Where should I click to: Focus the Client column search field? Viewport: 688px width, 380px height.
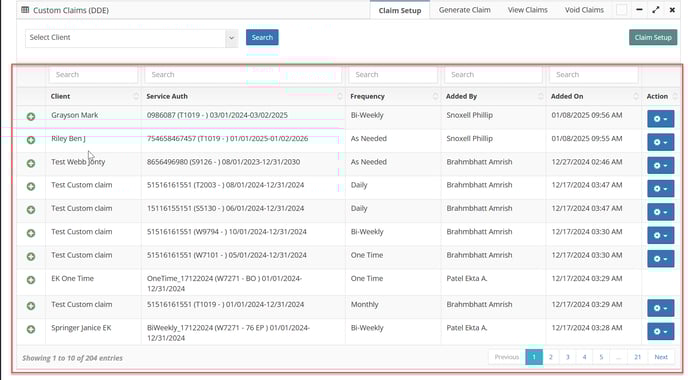[93, 75]
